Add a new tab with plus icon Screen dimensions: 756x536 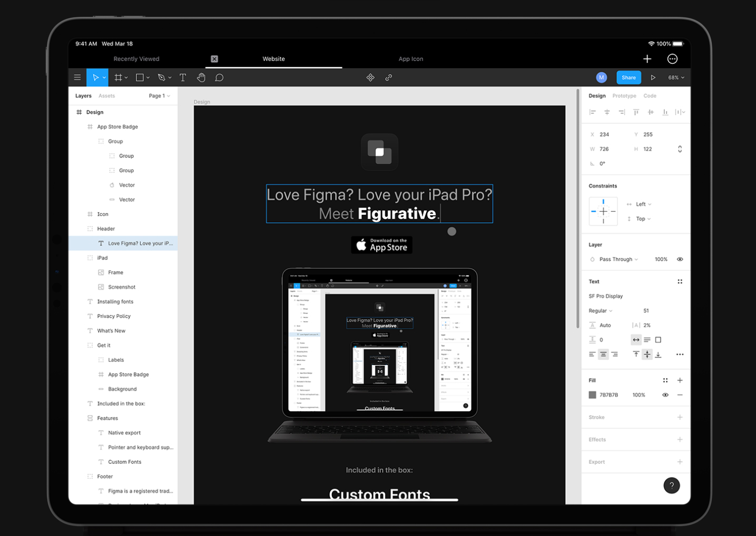pyautogui.click(x=647, y=59)
